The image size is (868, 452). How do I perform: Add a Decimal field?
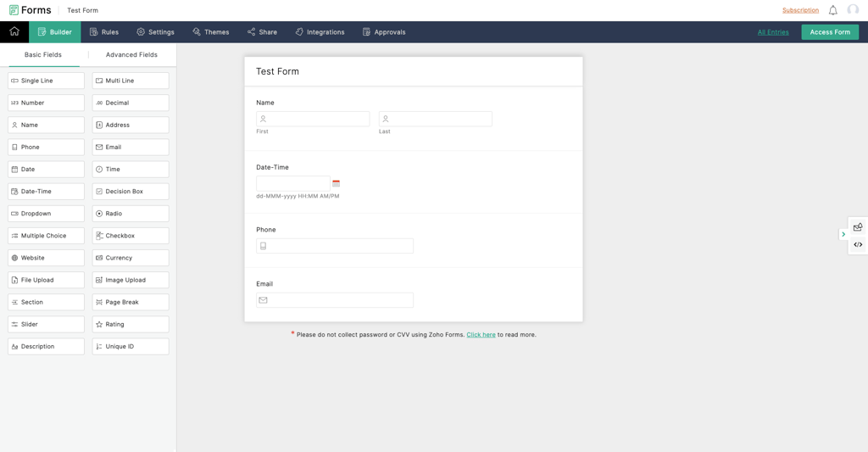[x=131, y=103]
